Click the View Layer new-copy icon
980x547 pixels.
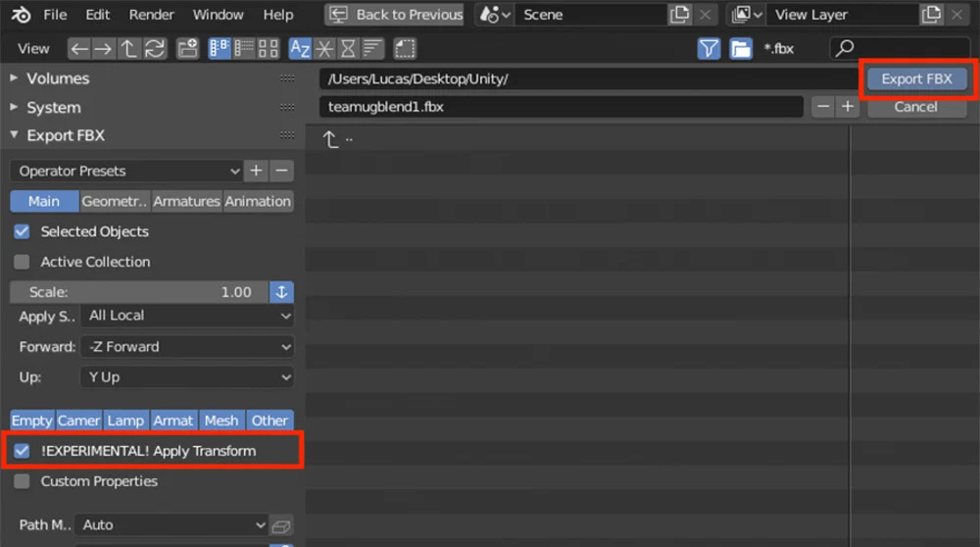(x=931, y=15)
